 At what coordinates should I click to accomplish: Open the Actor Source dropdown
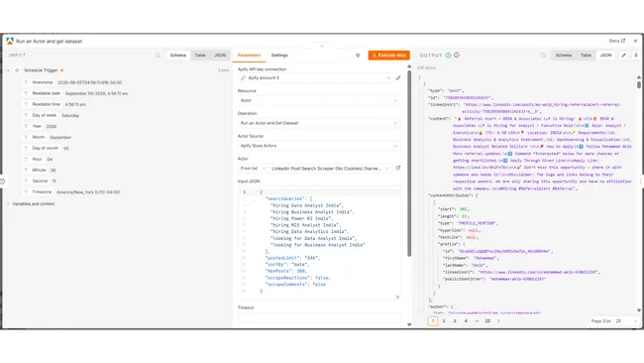coord(319,146)
